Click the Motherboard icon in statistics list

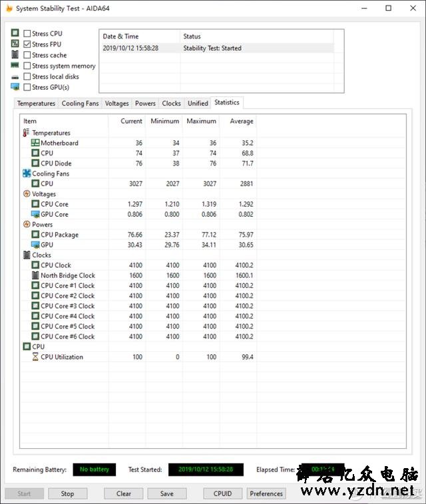[35, 143]
